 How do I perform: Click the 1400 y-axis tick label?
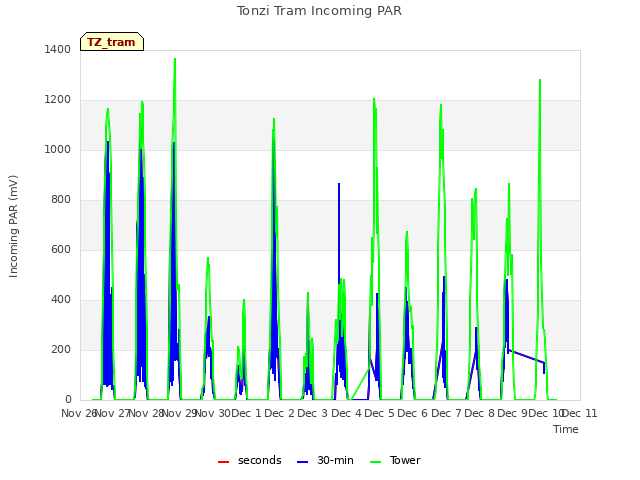point(58,49)
